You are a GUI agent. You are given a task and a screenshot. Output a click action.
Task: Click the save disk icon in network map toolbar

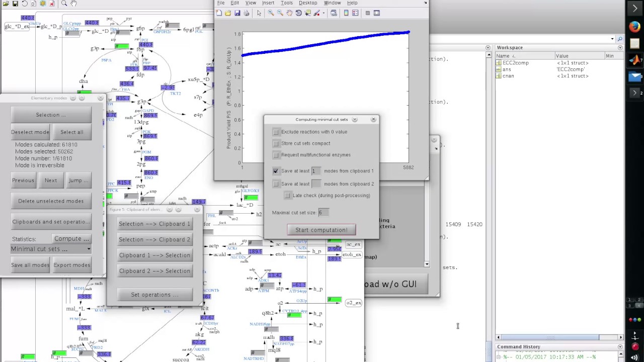pyautogui.click(x=15, y=4)
